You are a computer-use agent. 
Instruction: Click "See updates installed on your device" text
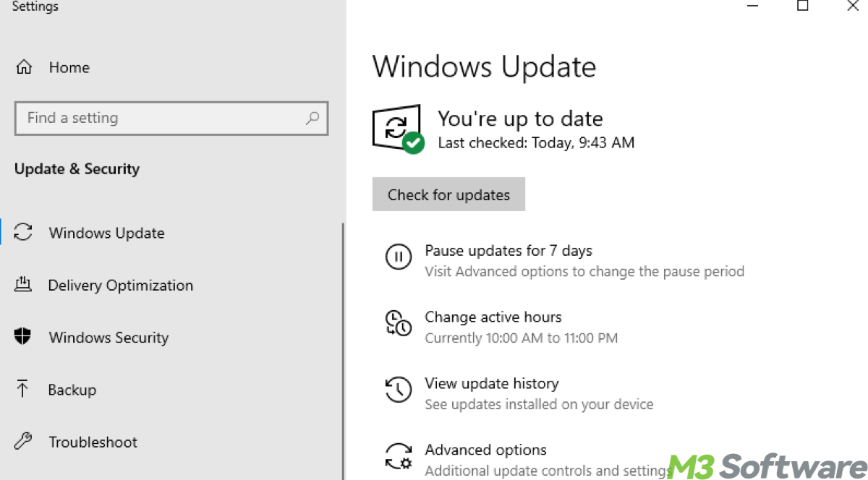(539, 405)
